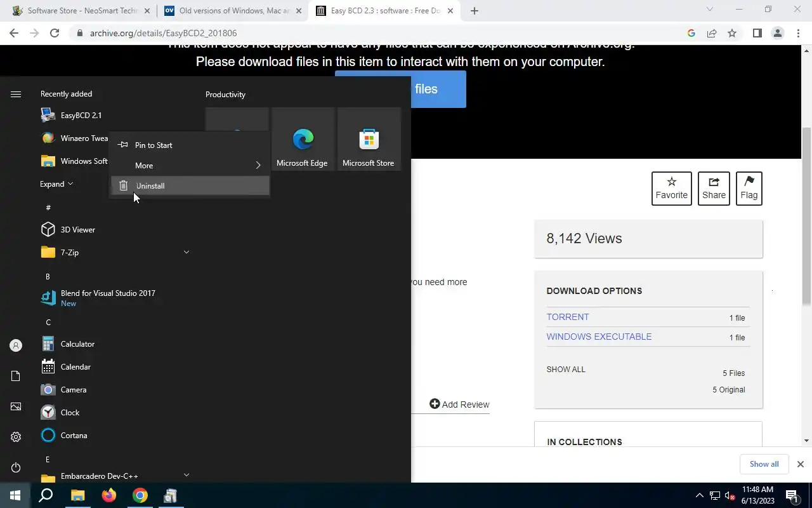Open File Explorer from taskbar

(x=77, y=495)
